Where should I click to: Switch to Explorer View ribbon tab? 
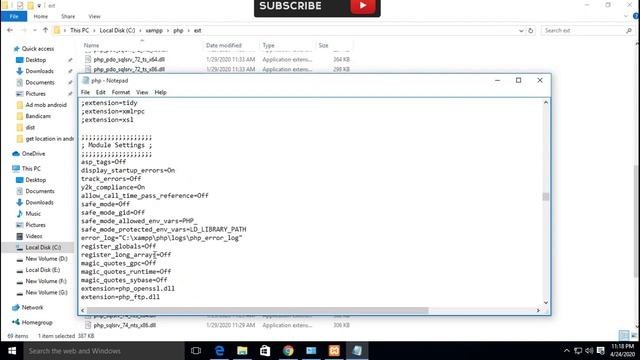[94, 16]
